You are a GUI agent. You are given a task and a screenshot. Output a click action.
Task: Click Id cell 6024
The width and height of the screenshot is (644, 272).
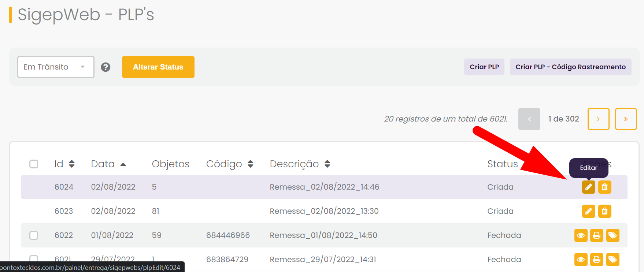click(x=64, y=187)
